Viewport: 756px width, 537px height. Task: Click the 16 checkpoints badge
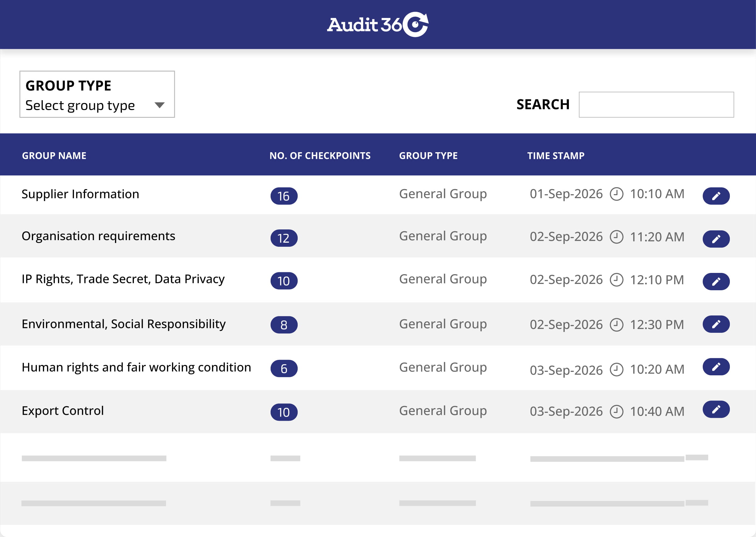click(x=284, y=196)
